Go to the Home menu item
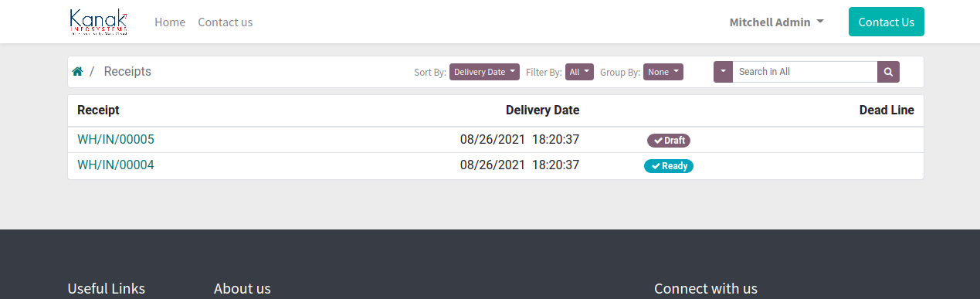The width and height of the screenshot is (980, 299). pyautogui.click(x=170, y=22)
